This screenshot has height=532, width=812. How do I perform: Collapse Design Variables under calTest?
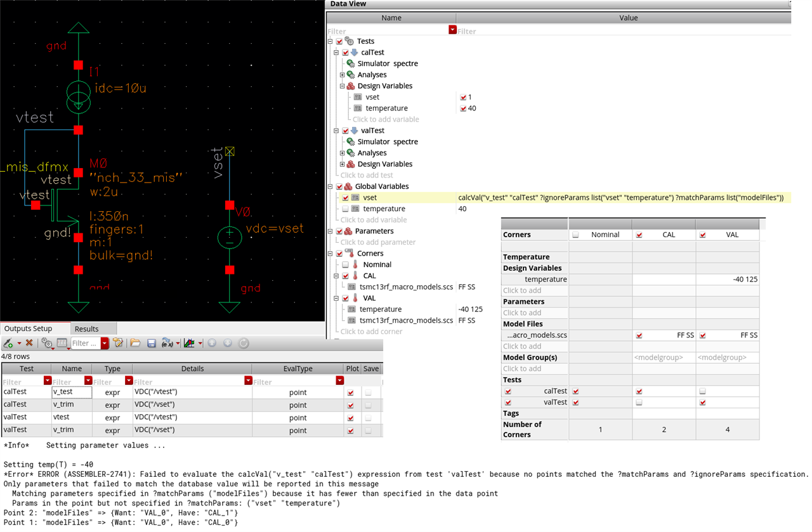[342, 86]
